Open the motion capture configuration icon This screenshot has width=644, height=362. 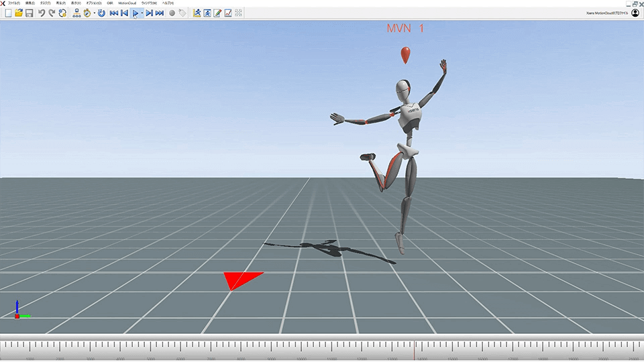[x=76, y=13]
